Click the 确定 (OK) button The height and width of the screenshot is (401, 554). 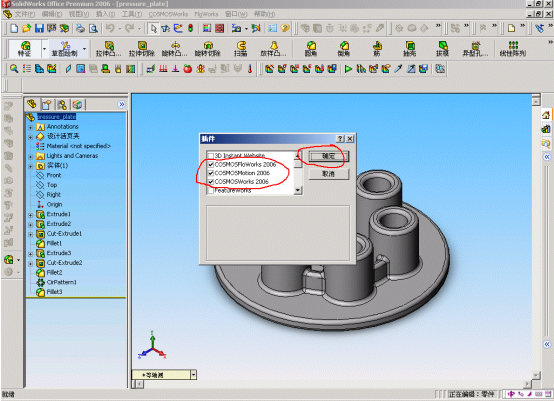tap(328, 156)
